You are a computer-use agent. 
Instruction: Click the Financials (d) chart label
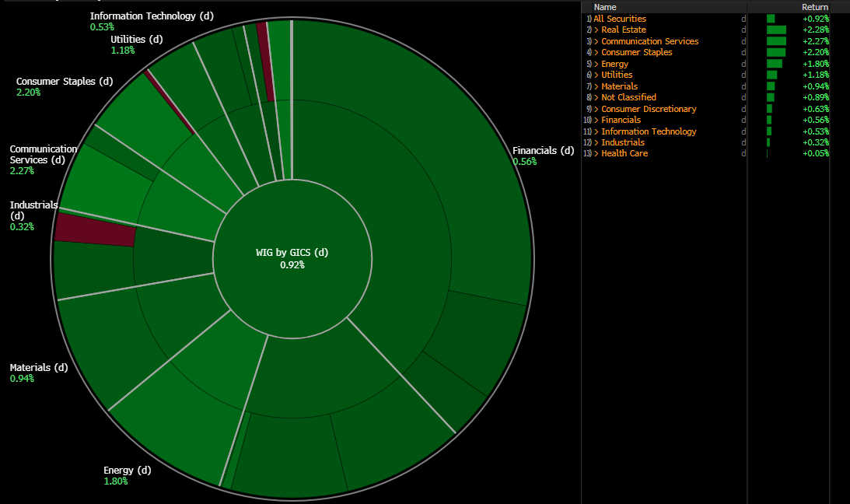point(543,151)
